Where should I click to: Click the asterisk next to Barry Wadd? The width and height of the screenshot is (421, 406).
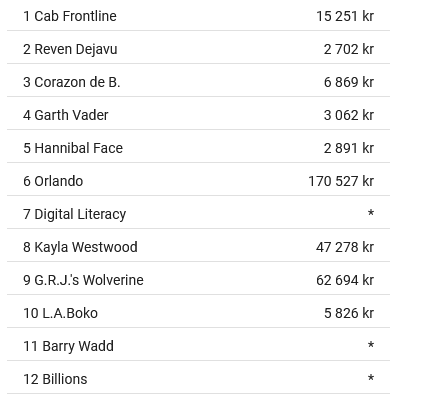pyautogui.click(x=371, y=345)
